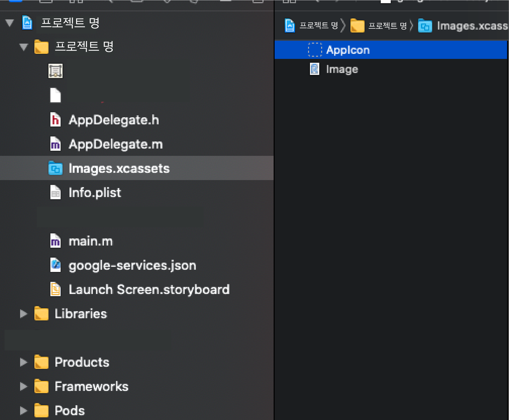Click the Info.plist file icon
Image resolution: width=509 pixels, height=420 pixels.
click(55, 192)
